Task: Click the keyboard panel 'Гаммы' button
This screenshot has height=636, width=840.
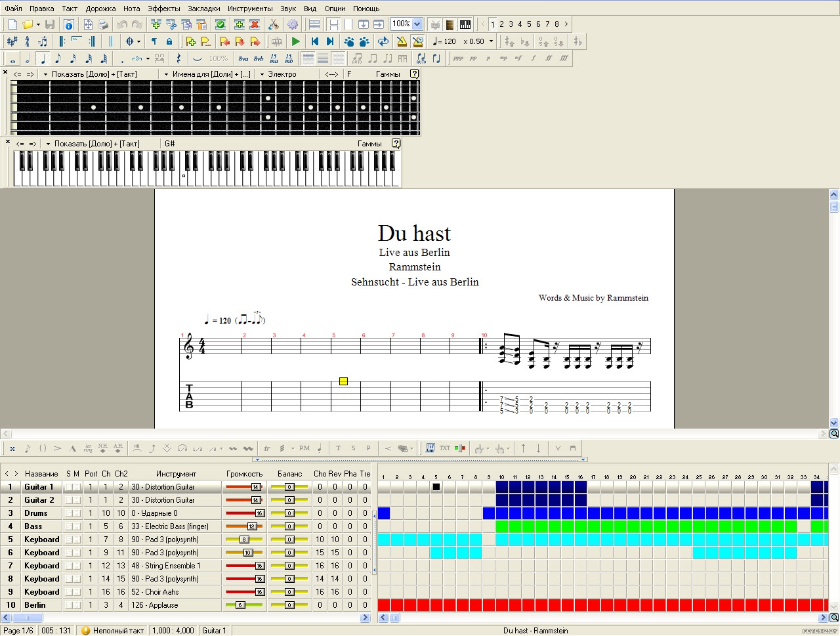Action: click(369, 144)
